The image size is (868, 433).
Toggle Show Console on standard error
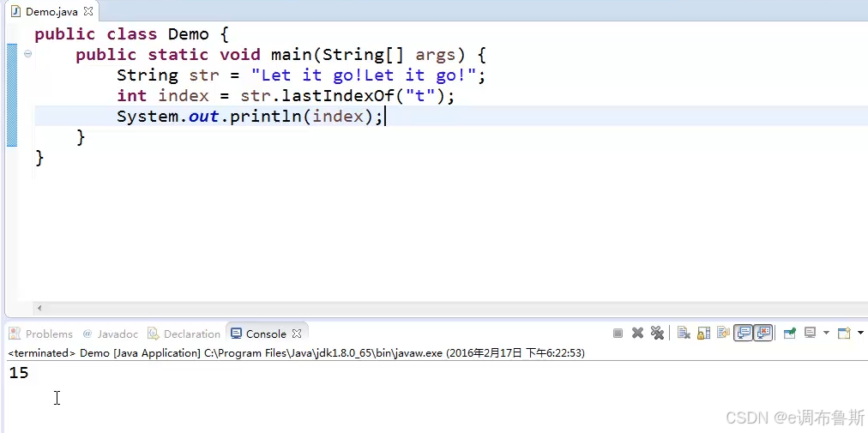pyautogui.click(x=763, y=333)
